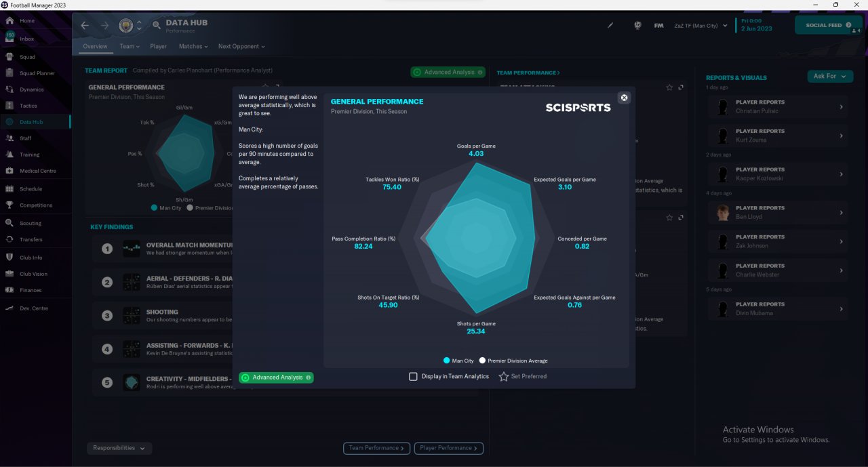Open the Ben Lloyd player report
Image resolution: width=868 pixels, height=467 pixels.
[777, 213]
